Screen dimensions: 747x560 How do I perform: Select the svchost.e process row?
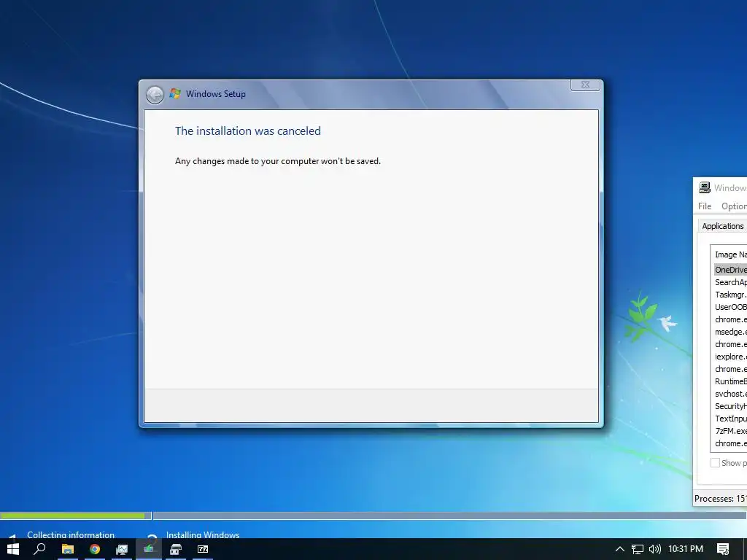click(x=730, y=393)
